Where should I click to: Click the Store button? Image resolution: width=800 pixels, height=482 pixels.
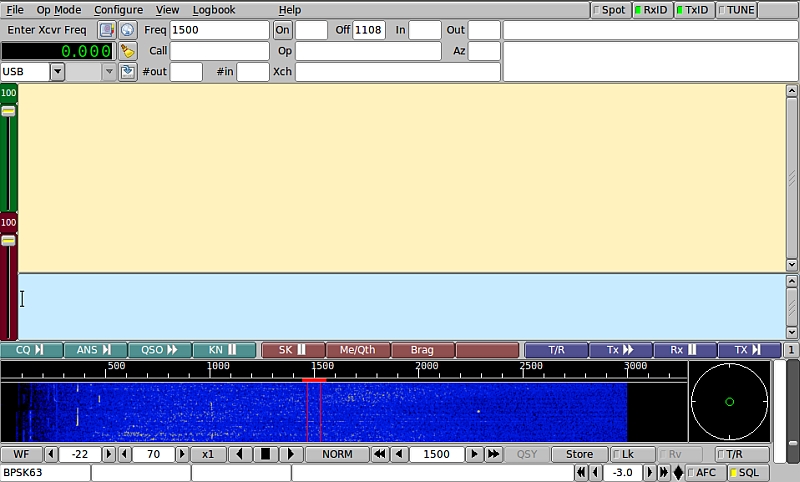click(x=579, y=454)
